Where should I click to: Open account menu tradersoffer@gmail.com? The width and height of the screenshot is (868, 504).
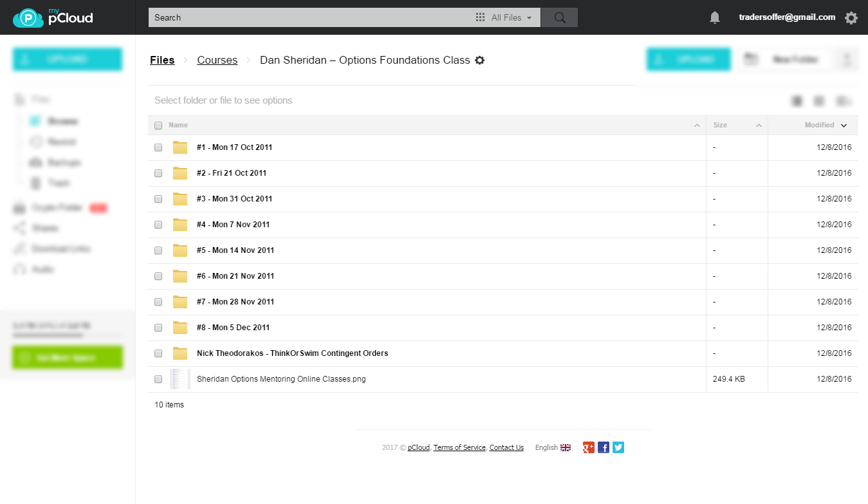pyautogui.click(x=787, y=17)
